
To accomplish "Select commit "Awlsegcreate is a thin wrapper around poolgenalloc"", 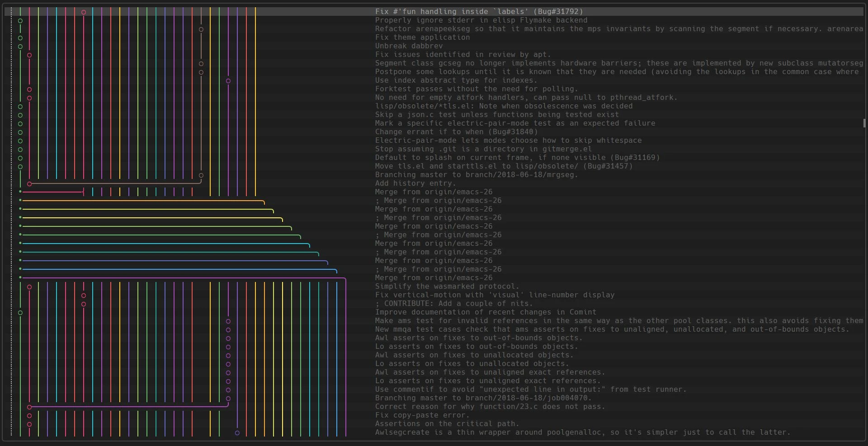I will pyautogui.click(x=583, y=432).
